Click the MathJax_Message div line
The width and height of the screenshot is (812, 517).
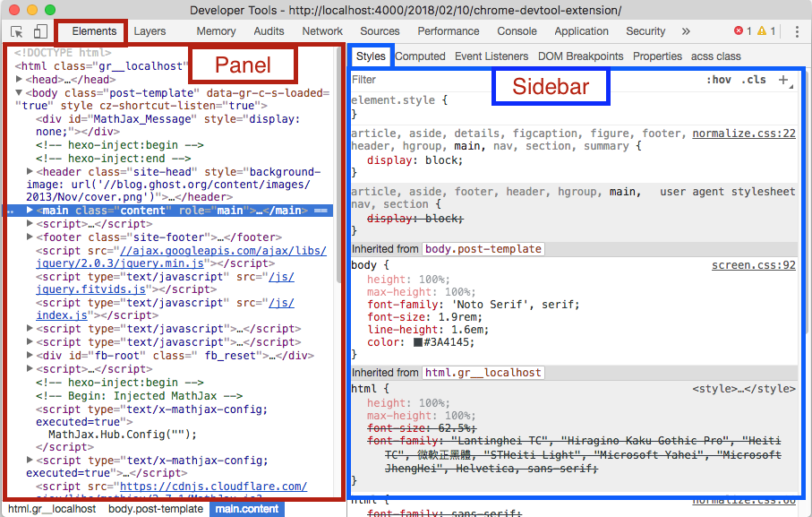(167, 125)
